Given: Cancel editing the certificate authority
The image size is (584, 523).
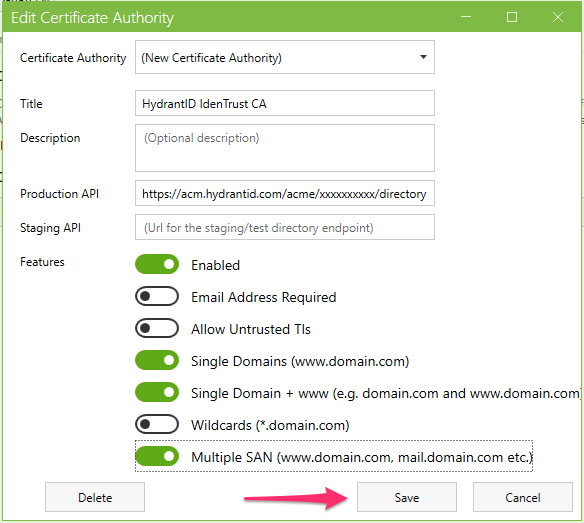Looking at the screenshot, I should [x=523, y=497].
